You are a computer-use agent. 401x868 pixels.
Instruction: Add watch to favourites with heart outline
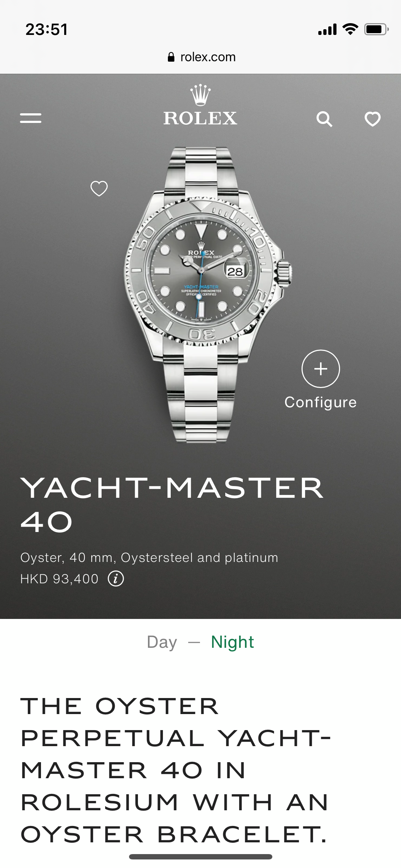[99, 188]
